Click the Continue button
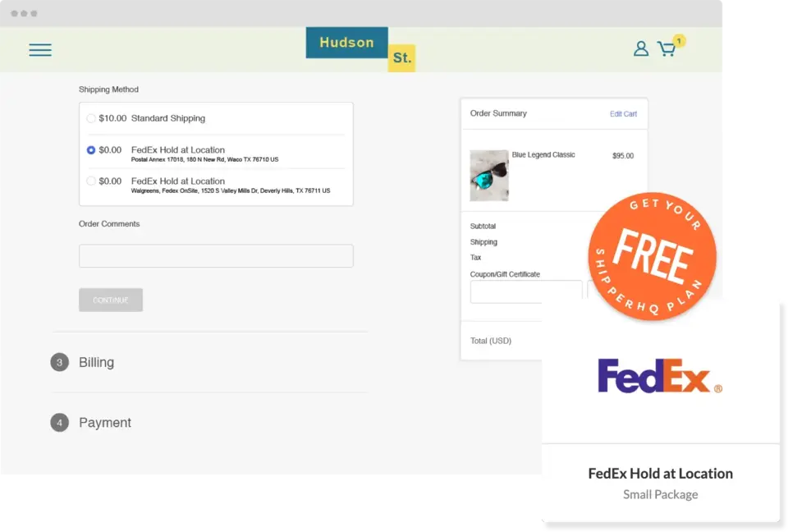This screenshot has width=788, height=532. (x=111, y=300)
